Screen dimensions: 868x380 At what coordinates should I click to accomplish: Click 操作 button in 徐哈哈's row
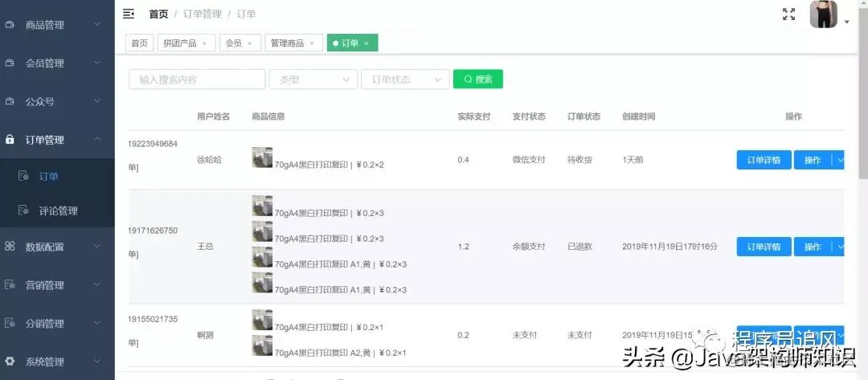pyautogui.click(x=813, y=160)
